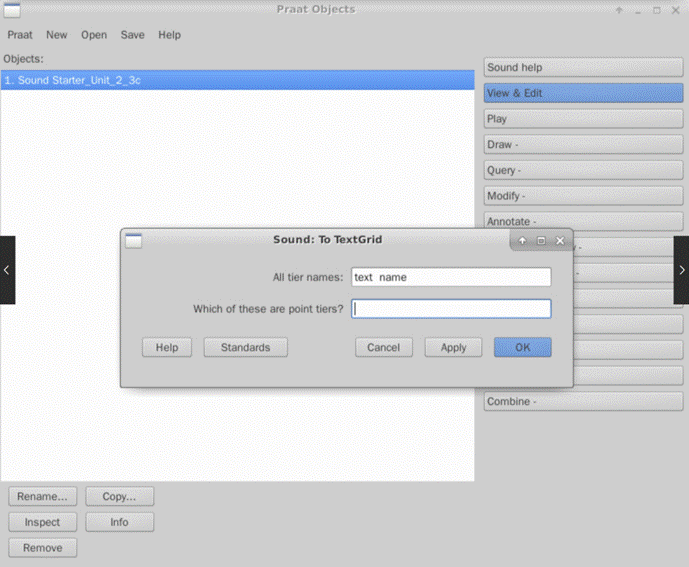Expand the Query submenu button
The image size is (689, 567).
click(x=584, y=170)
